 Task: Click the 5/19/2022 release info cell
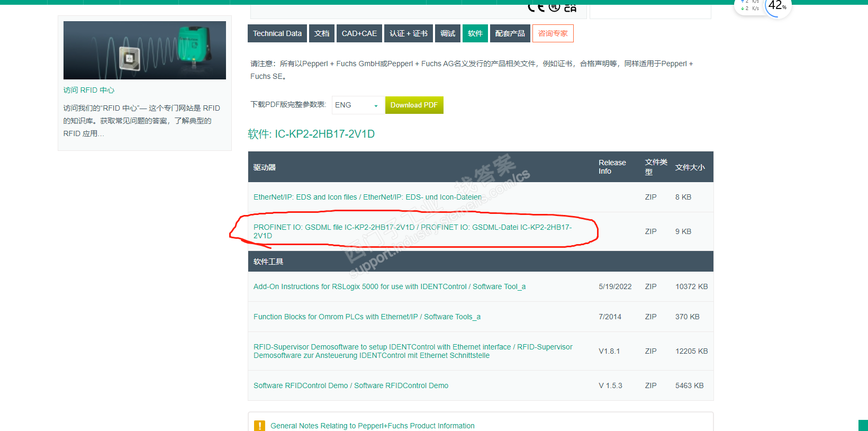615,286
